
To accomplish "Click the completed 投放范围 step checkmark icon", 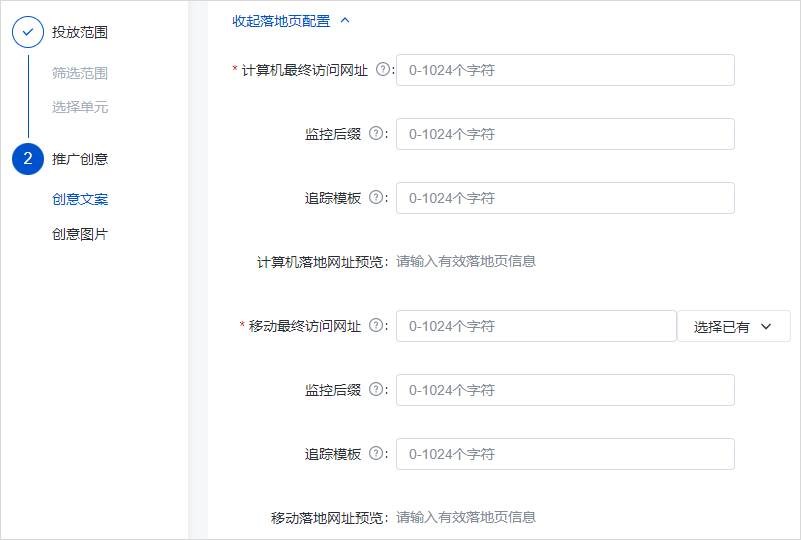I will (28, 32).
